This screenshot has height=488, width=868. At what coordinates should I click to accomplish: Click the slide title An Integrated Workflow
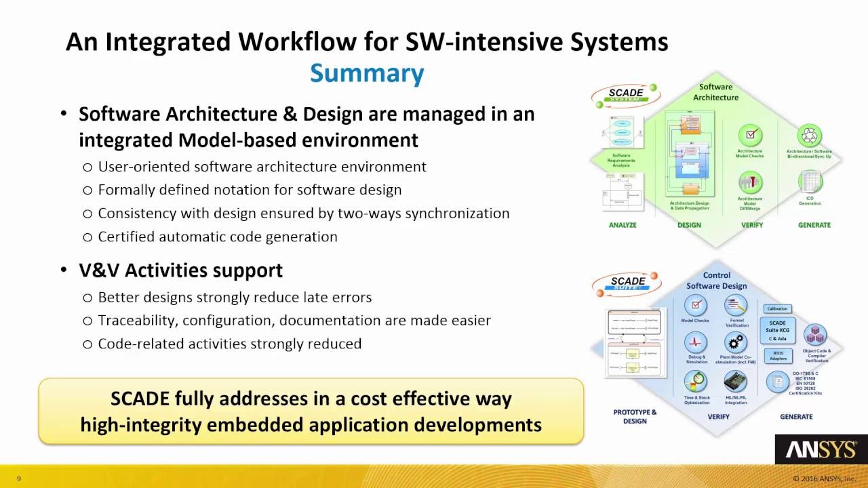(367, 42)
